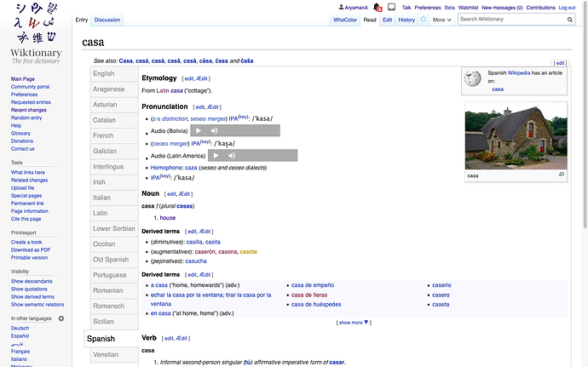This screenshot has width=588, height=367.
Task: Add page to watchlist star
Action: [424, 19]
